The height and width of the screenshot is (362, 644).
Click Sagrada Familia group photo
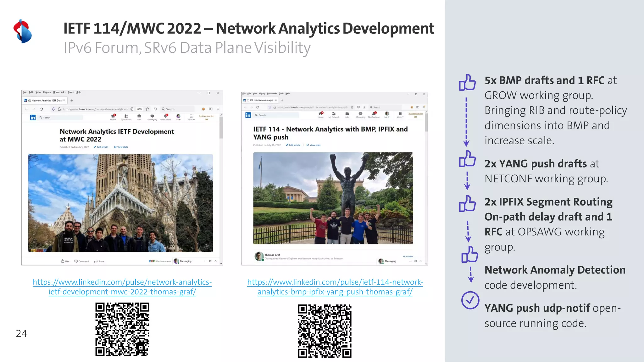(120, 203)
